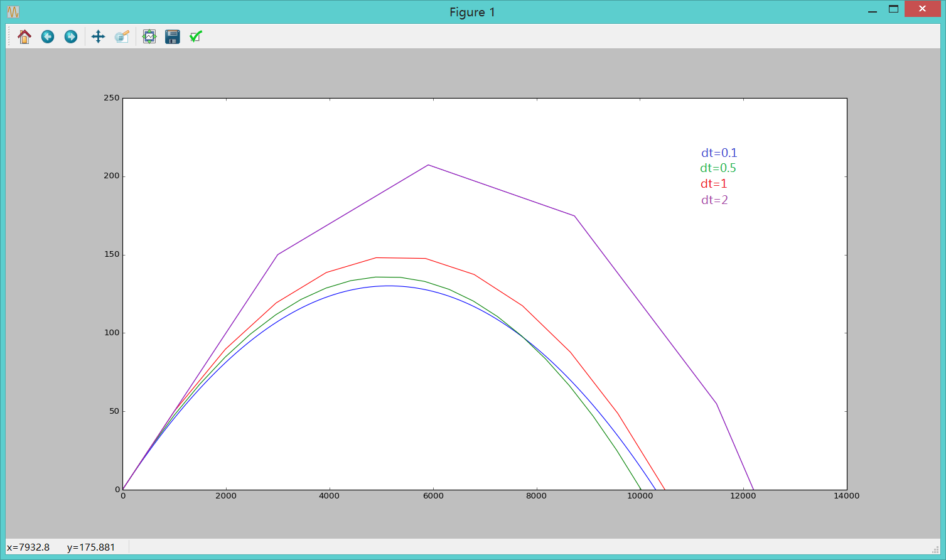Minimize the Figure 1 window
The image size is (946, 560).
click(873, 10)
